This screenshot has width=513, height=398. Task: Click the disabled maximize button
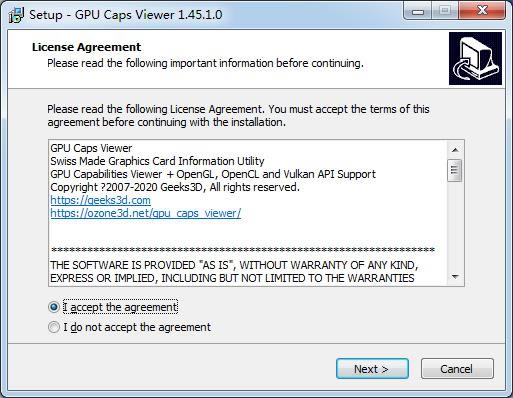point(445,11)
